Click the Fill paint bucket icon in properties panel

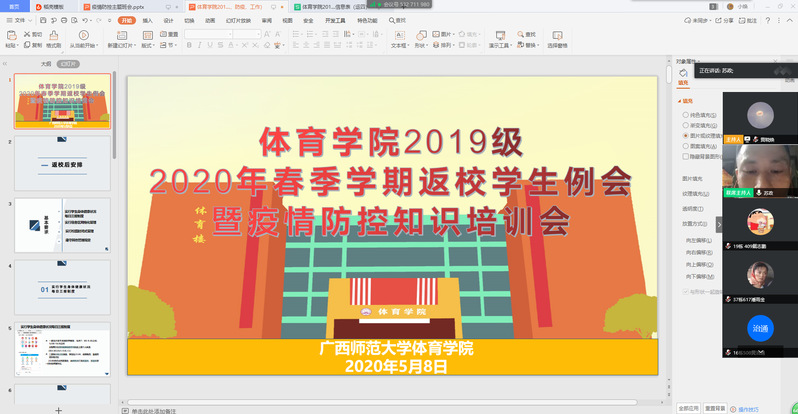pyautogui.click(x=683, y=75)
